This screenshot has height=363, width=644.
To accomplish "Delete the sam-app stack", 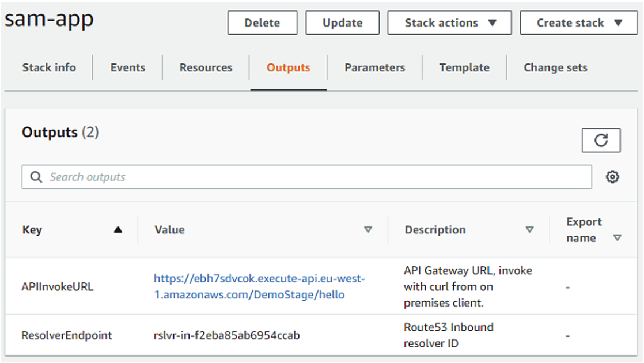I will coord(262,22).
